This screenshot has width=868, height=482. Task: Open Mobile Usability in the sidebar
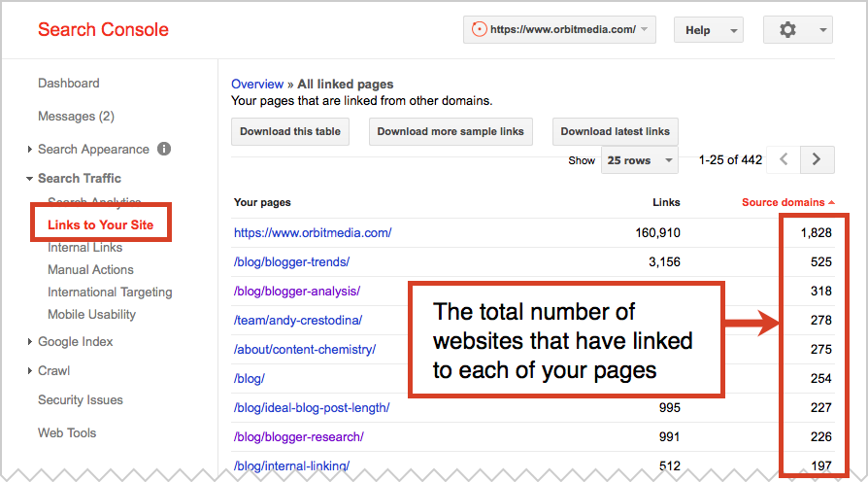(92, 315)
